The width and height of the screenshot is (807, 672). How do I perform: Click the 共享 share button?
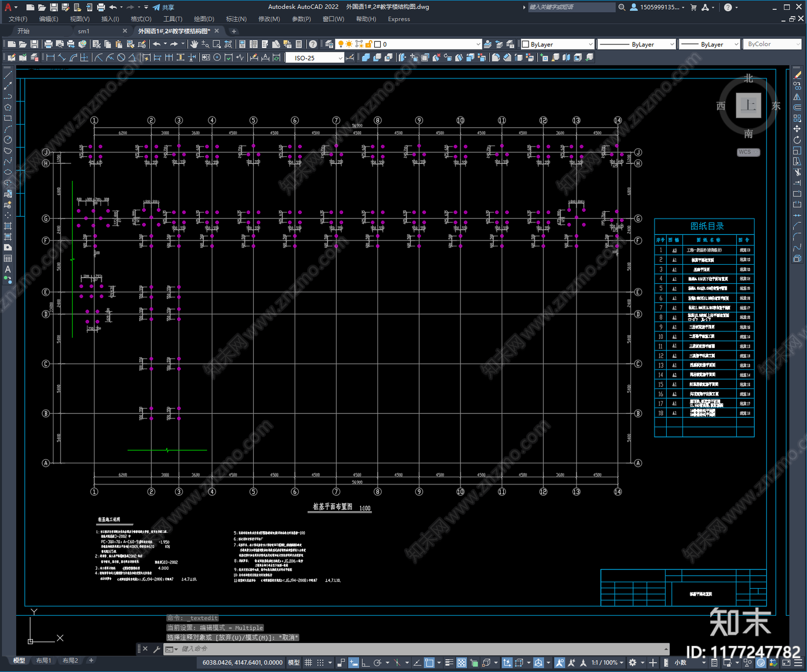164,7
